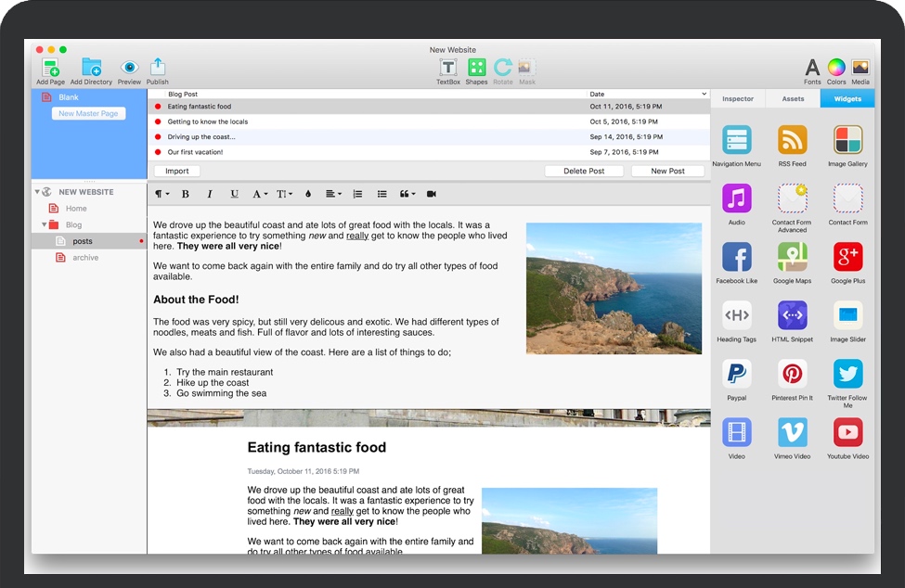Screen dimensions: 905x588
Task: Open the paragraph style dropdown
Action: pos(162,194)
